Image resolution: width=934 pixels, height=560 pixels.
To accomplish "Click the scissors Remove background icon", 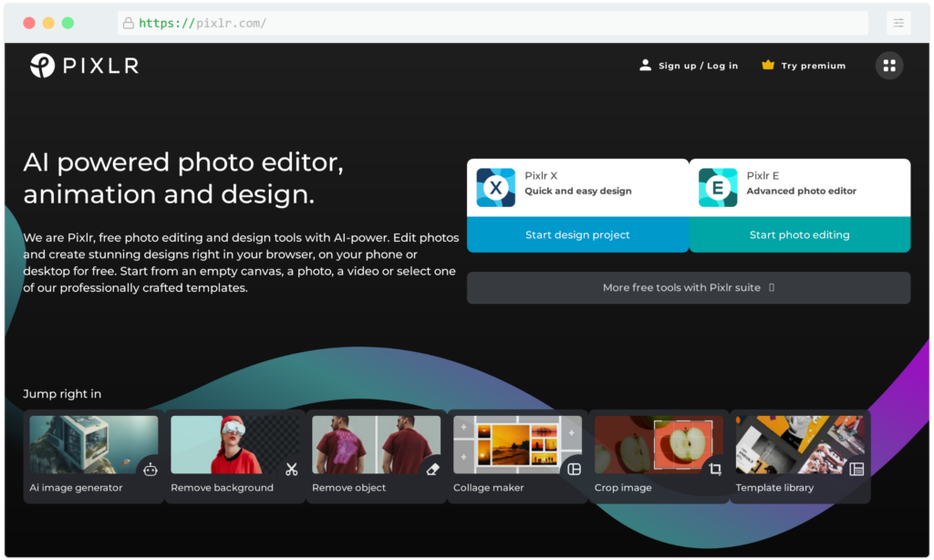I will (x=291, y=470).
